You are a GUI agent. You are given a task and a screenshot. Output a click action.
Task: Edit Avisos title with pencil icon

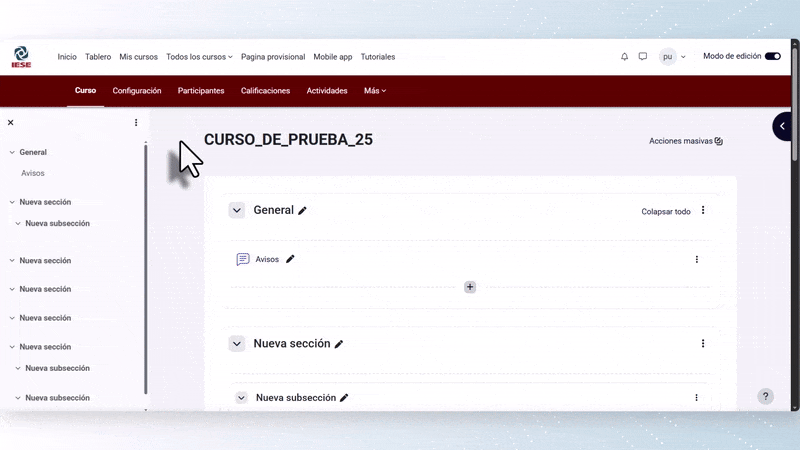tap(290, 259)
